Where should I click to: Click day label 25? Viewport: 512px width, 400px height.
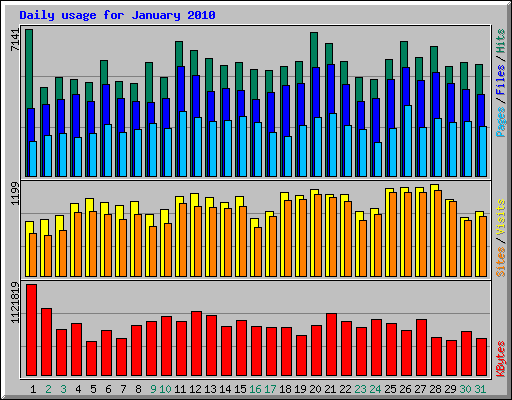pos(390,389)
